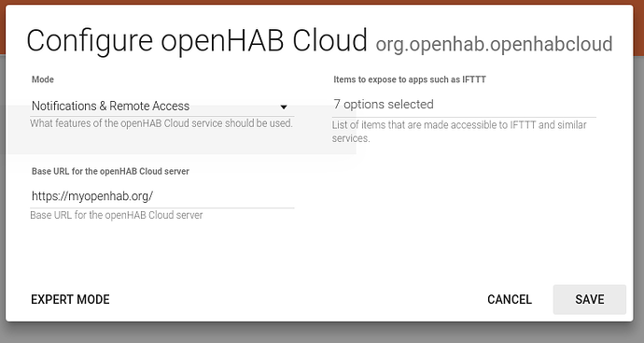Select the Notifications & Remote Access mode field

(162, 107)
